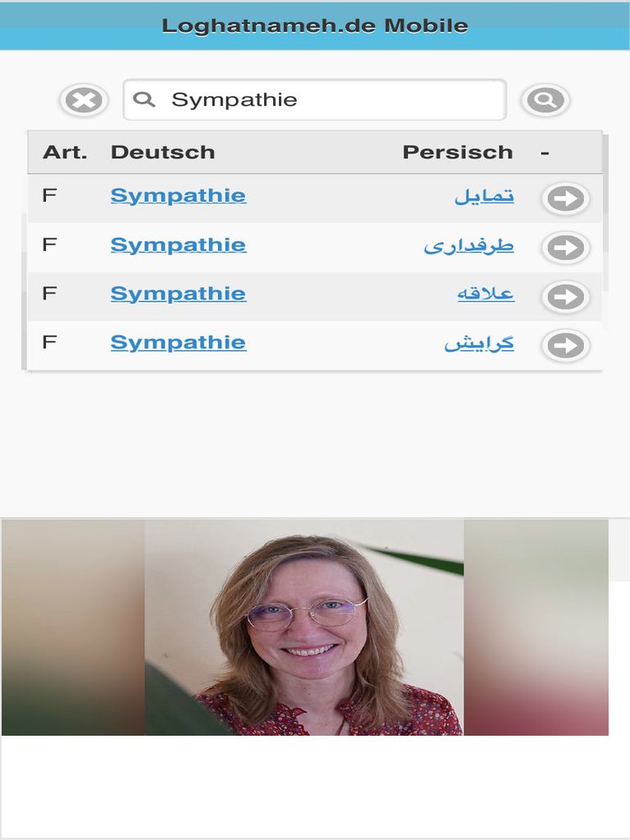Open details arrow for تمایل row
The image size is (630, 840).
point(565,199)
